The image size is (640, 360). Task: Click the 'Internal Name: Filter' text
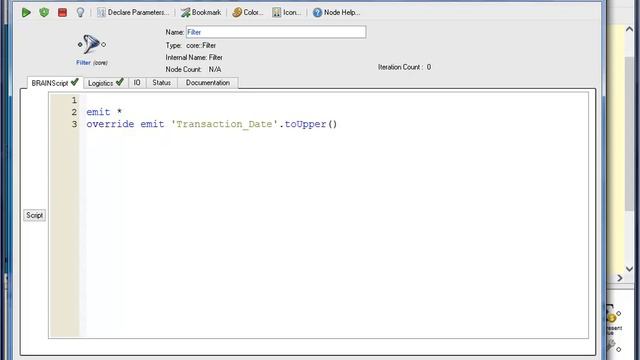coord(194,58)
